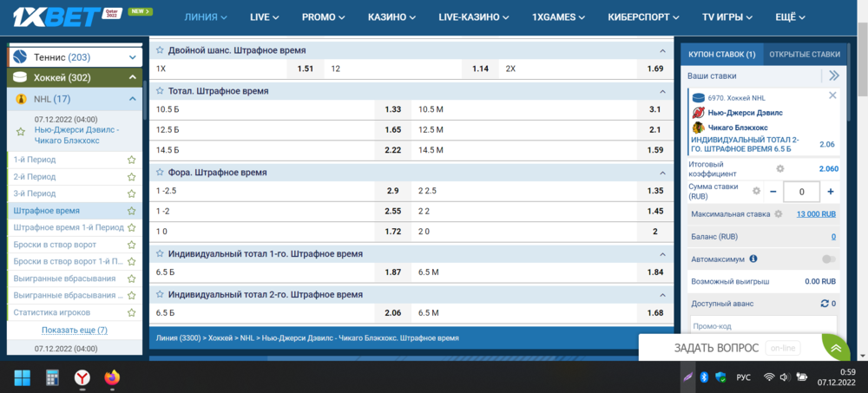
Task: Remove the bet from the coupon
Action: [x=832, y=95]
